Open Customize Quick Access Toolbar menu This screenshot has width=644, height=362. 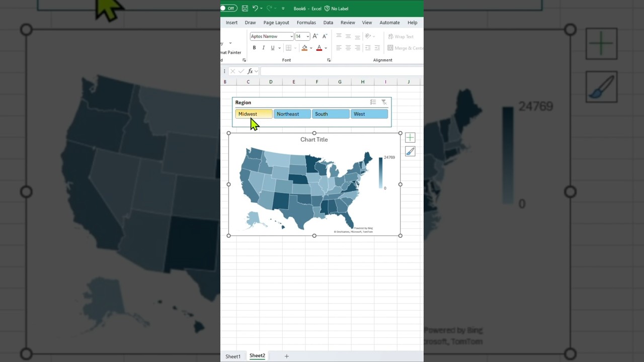click(283, 9)
